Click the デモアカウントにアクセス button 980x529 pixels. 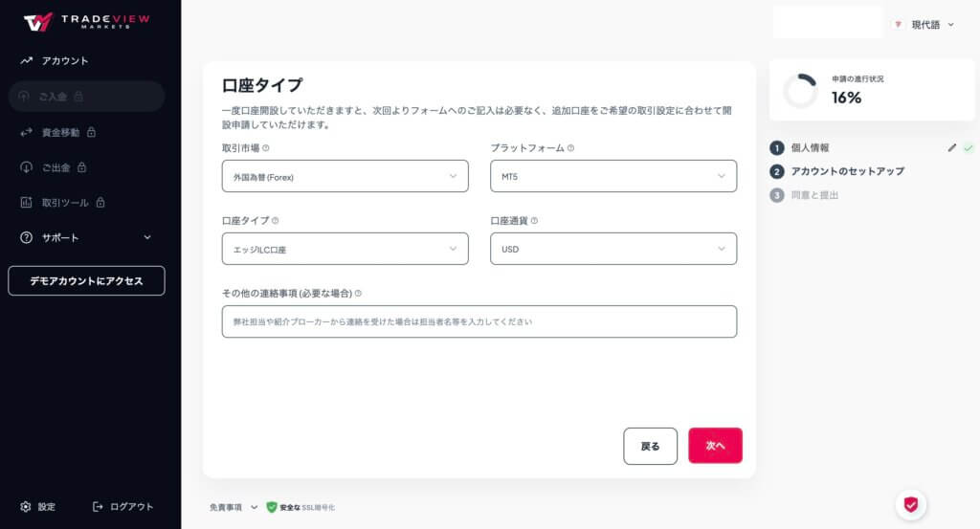coord(86,280)
